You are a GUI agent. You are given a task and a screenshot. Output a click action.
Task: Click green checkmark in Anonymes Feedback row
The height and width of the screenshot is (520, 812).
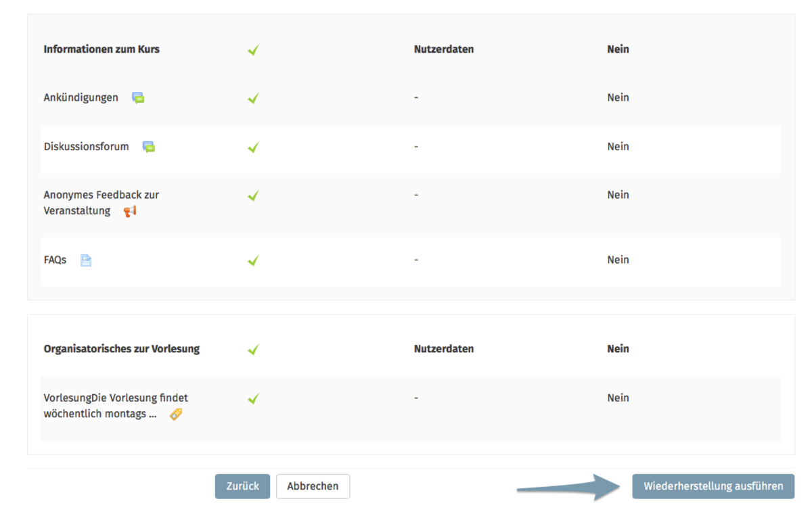tap(253, 196)
